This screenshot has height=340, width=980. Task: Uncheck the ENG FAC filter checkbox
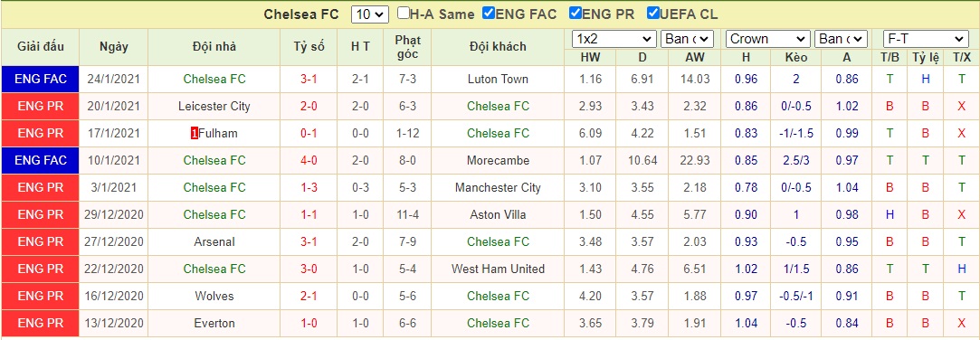coord(490,14)
